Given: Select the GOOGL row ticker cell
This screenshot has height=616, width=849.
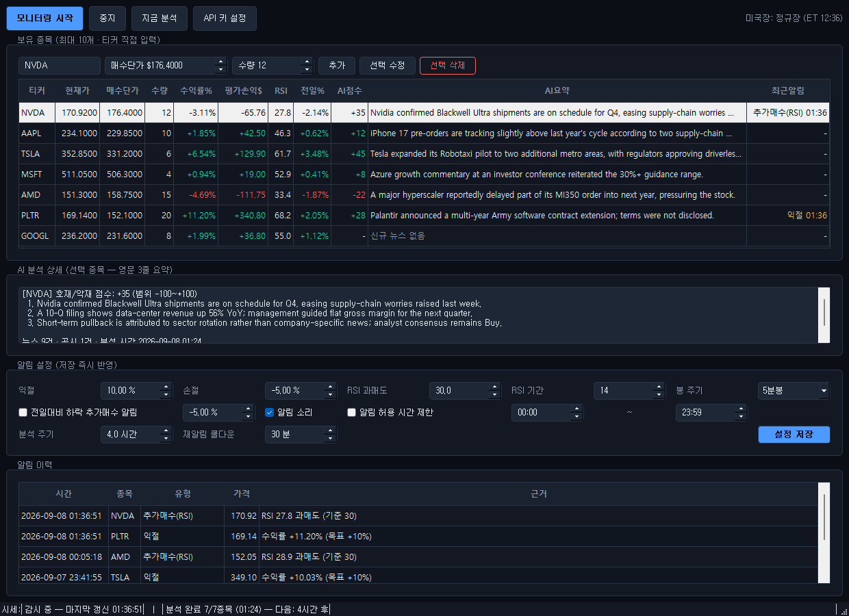Looking at the screenshot, I should click(x=37, y=236).
